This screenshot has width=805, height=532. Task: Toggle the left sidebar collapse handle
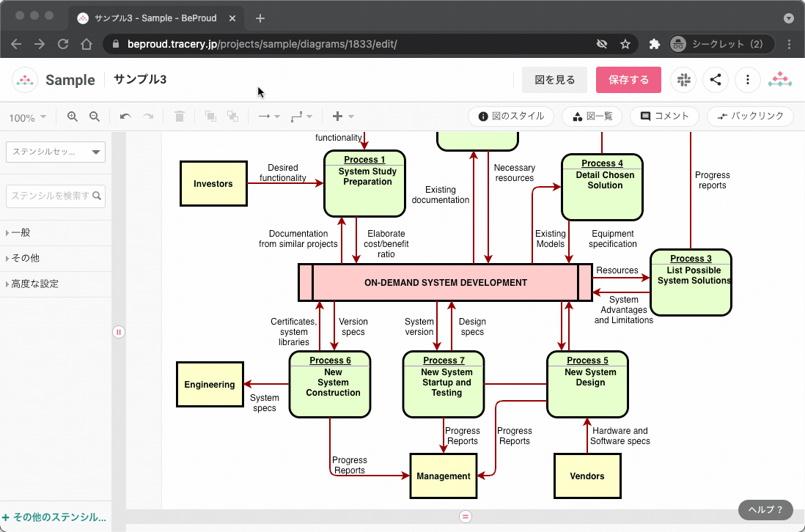(119, 332)
